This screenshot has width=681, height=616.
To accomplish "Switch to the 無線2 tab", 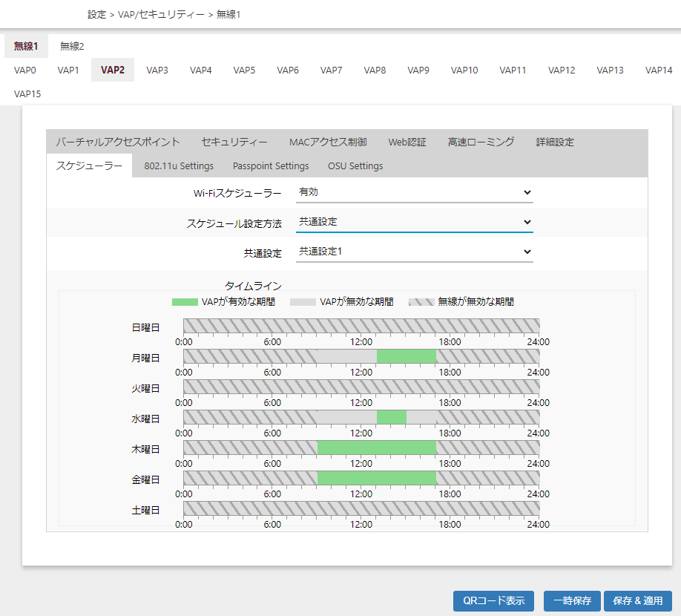I will tap(72, 46).
